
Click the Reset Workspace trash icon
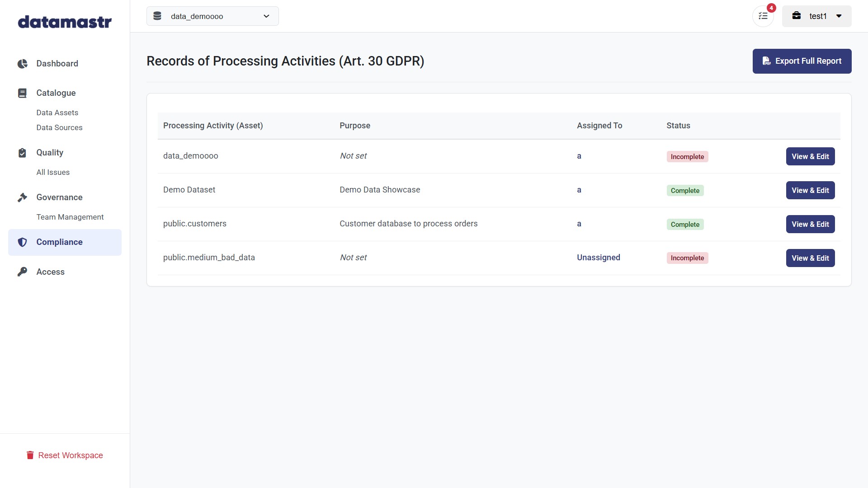[x=30, y=455]
